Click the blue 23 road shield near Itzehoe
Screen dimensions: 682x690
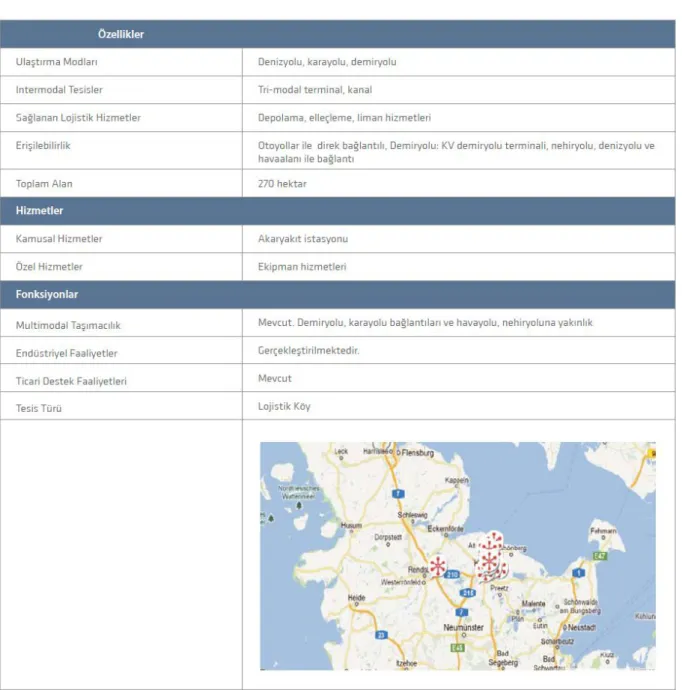(x=381, y=635)
